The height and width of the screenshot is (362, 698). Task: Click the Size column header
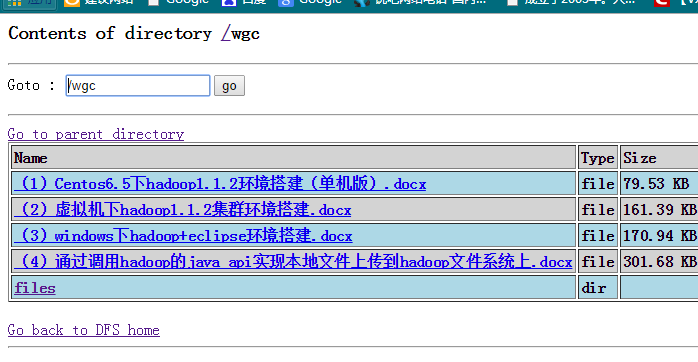coord(659,158)
